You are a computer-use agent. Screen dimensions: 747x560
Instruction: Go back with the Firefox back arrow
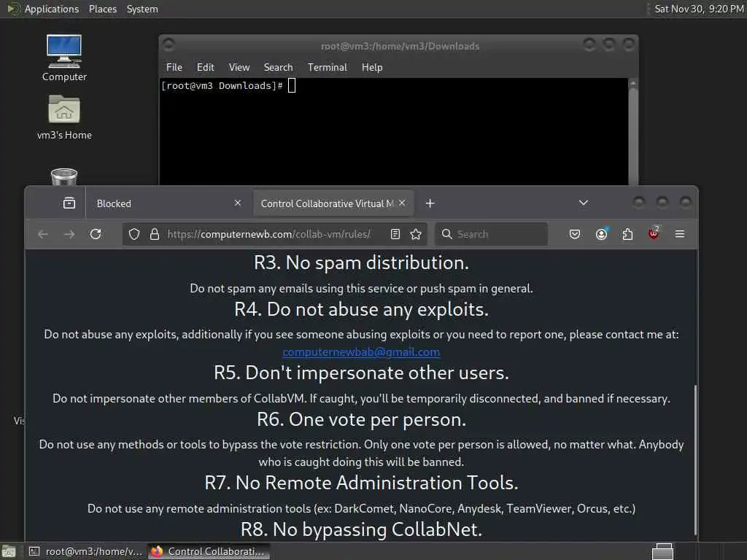click(x=43, y=234)
